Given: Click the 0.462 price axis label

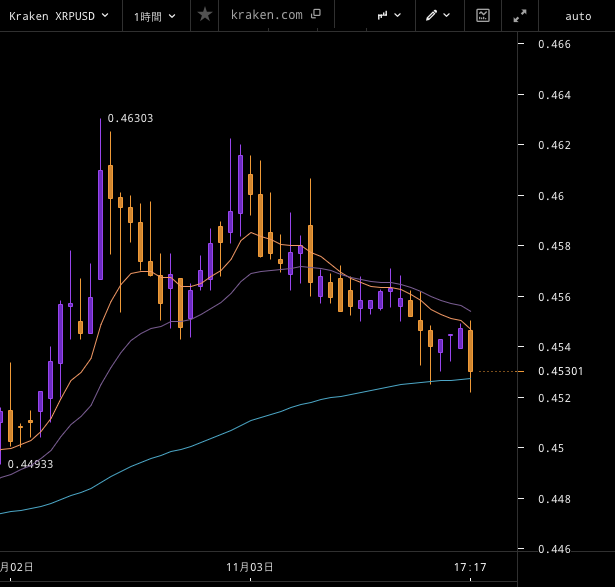Looking at the screenshot, I should [x=554, y=145].
